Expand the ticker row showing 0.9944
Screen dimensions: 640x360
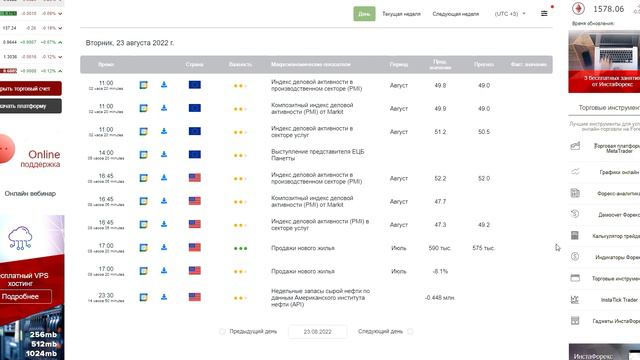click(60, 42)
